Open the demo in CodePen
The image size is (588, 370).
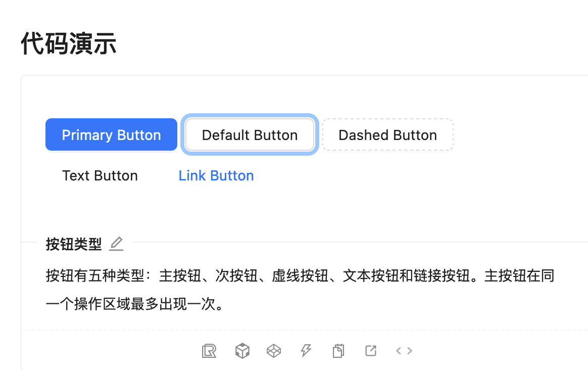point(274,350)
